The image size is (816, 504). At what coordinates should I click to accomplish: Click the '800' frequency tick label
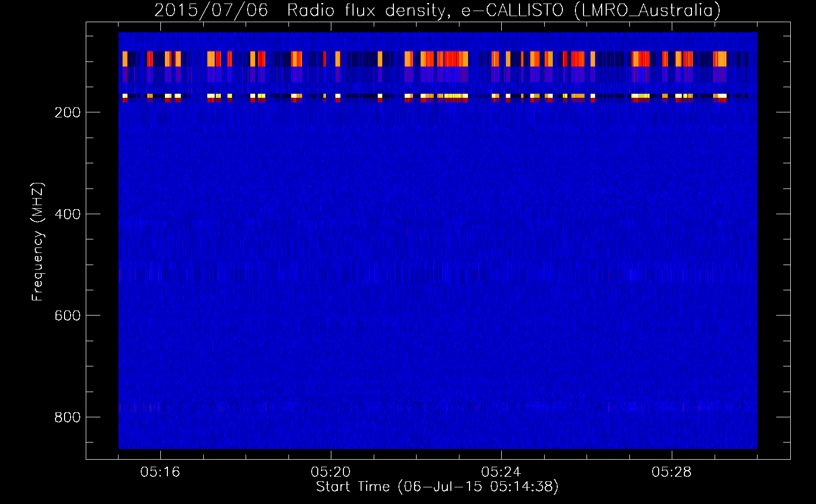click(x=68, y=417)
